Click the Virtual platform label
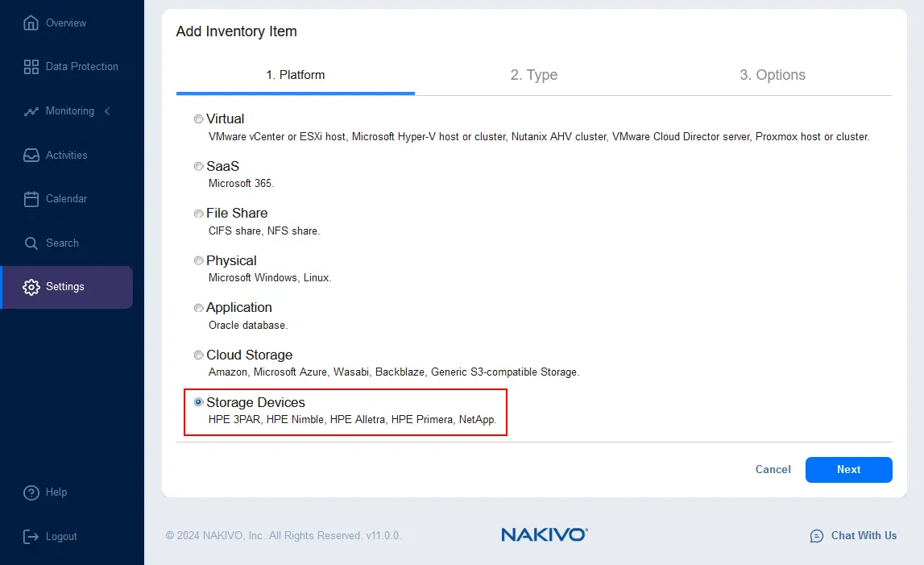924x565 pixels. click(225, 119)
